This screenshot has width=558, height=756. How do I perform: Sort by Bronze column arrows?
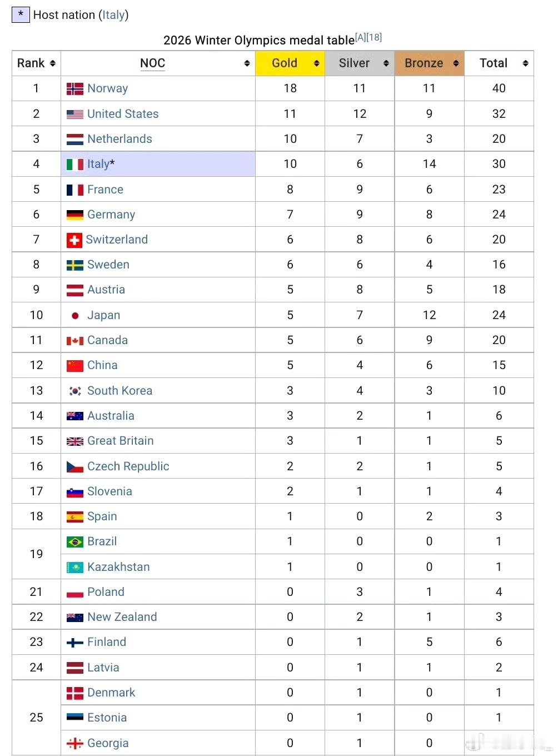456,63
